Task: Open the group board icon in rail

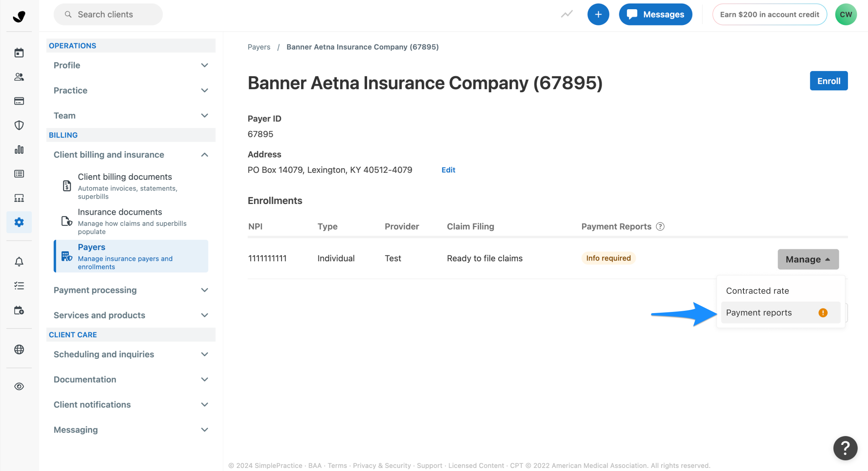Action: pyautogui.click(x=19, y=198)
